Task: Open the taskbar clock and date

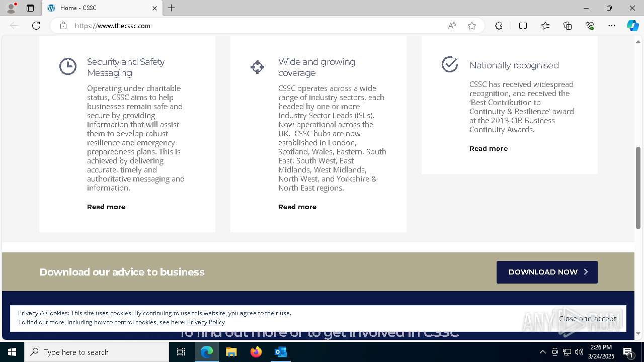Action: tap(601, 352)
